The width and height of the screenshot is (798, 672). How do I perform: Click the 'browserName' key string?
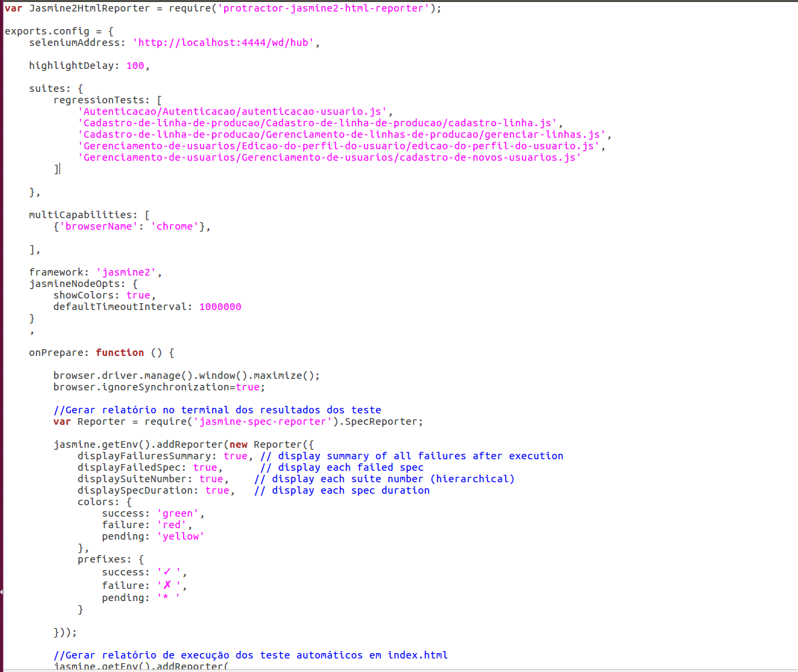[x=99, y=226]
